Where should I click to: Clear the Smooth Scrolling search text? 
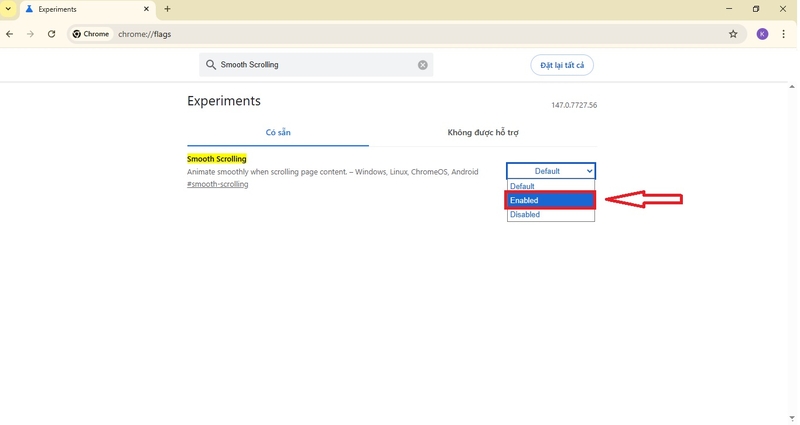point(422,65)
